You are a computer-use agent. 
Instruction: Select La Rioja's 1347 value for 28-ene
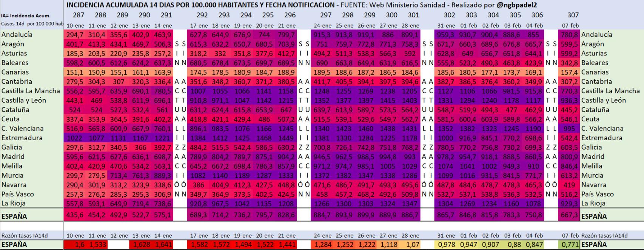tap(410, 203)
